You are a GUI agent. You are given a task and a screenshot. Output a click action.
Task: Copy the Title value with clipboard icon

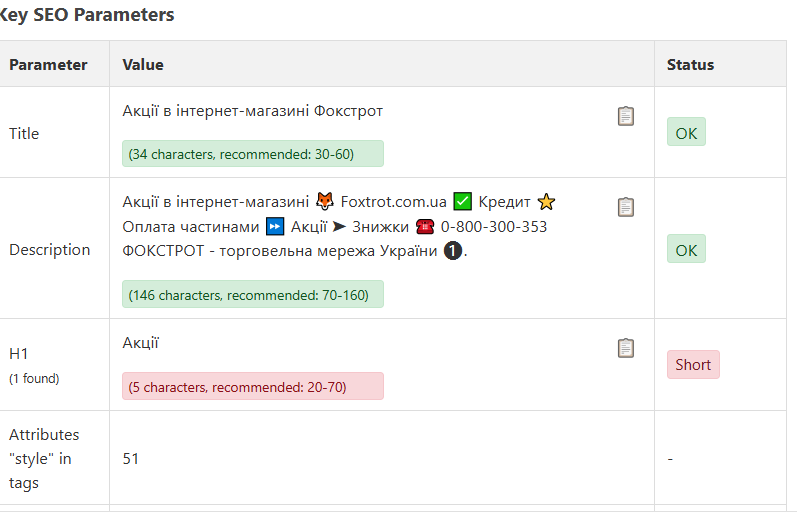[x=626, y=116]
